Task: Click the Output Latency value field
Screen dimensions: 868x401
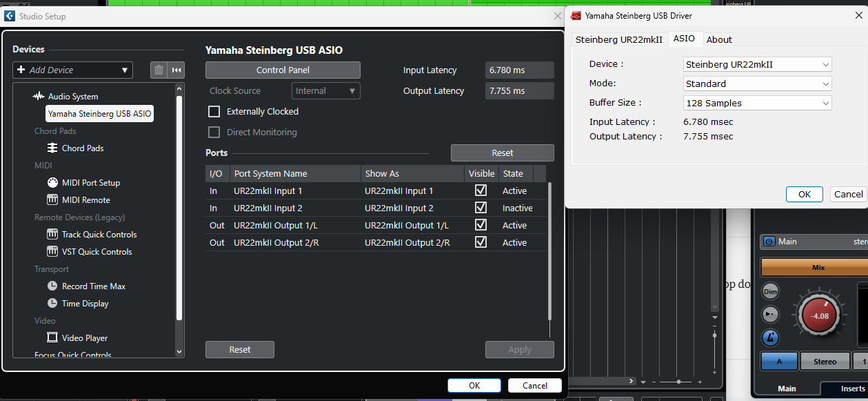Action: (x=520, y=90)
